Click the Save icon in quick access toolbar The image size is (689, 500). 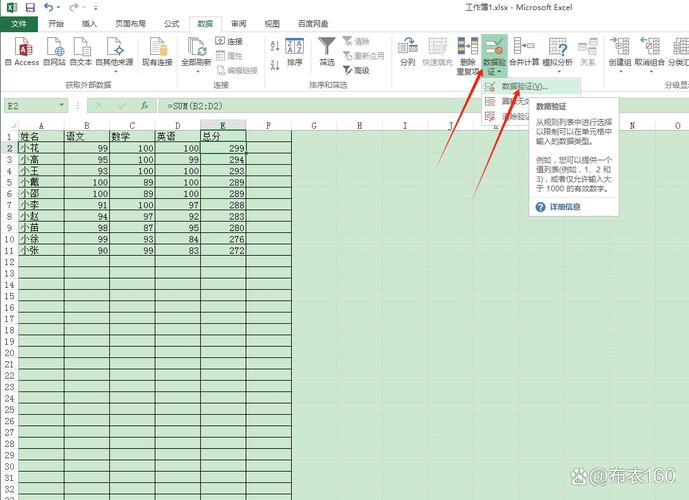point(30,7)
